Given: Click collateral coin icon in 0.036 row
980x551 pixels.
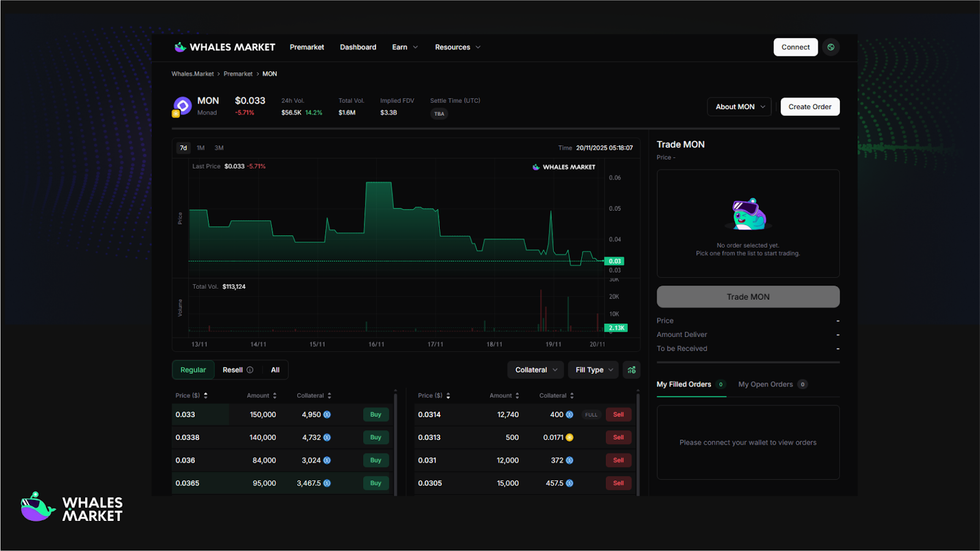Looking at the screenshot, I should (x=327, y=460).
